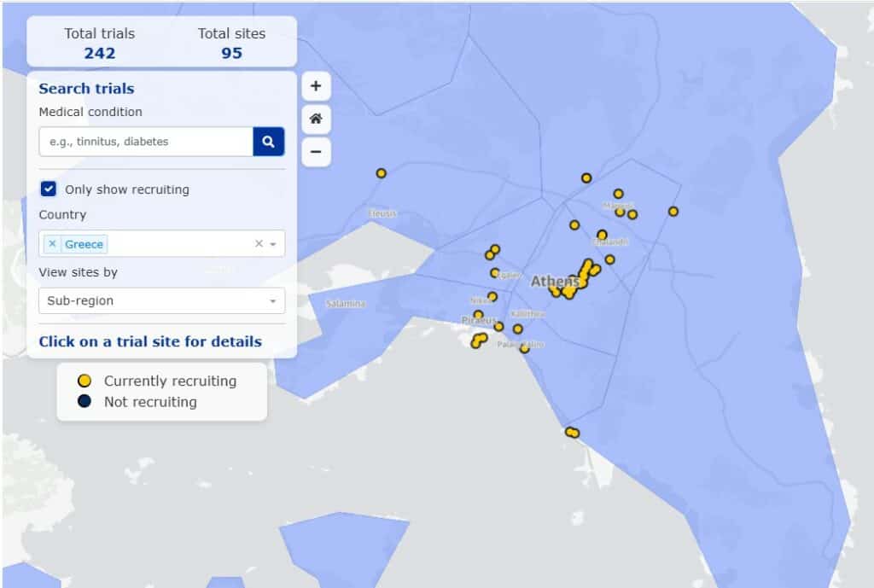Click the dark blue Not recruiting legend dot
This screenshot has height=588, width=874.
[x=84, y=402]
